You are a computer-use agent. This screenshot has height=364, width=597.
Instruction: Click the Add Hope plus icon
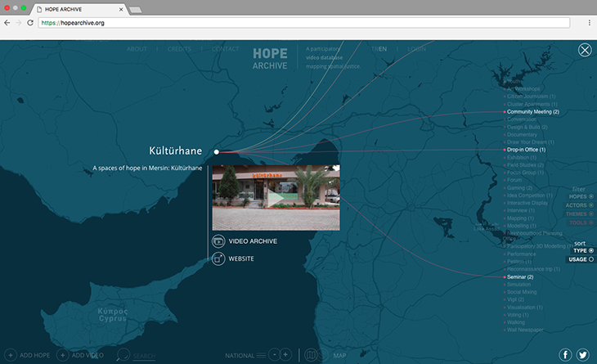coord(11,355)
